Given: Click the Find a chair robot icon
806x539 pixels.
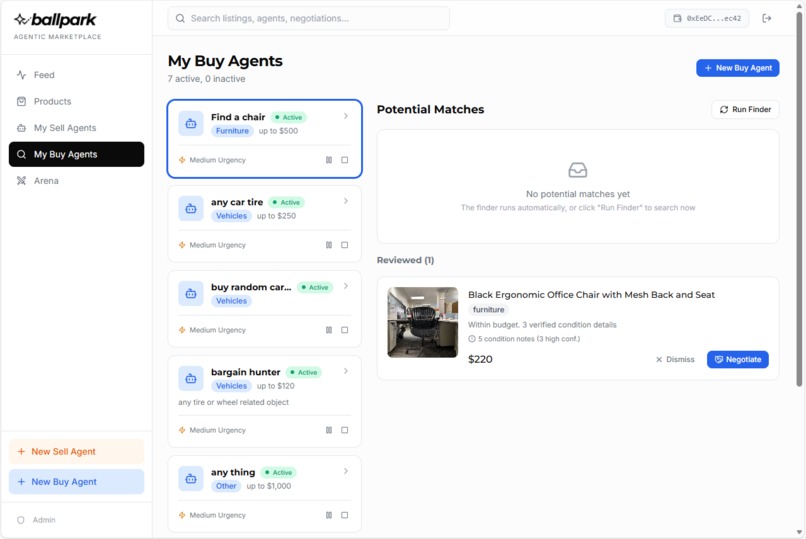Looking at the screenshot, I should [191, 124].
